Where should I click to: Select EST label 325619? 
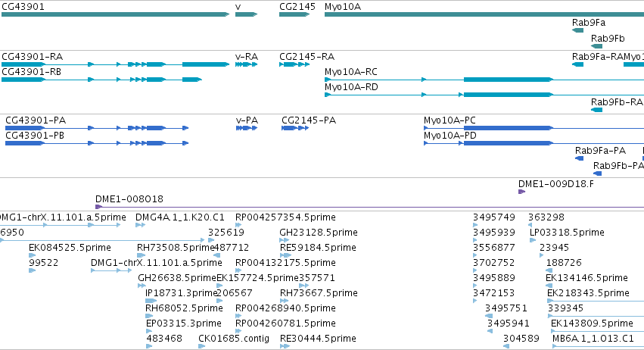click(x=226, y=233)
